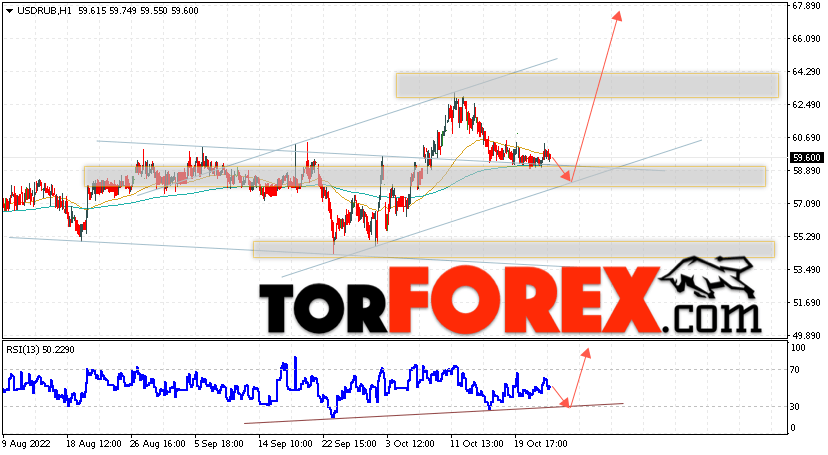Click the 57.090 price axis value
The height and width of the screenshot is (455, 828).
click(x=806, y=203)
